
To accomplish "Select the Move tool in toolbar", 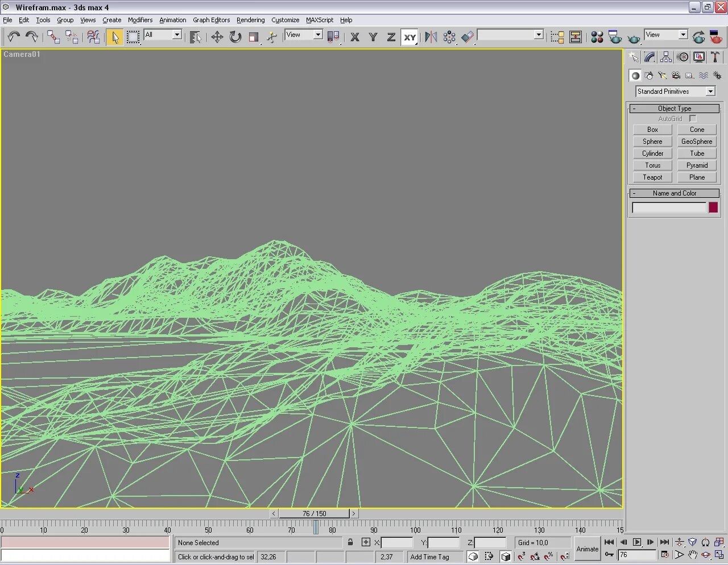I will pyautogui.click(x=217, y=37).
